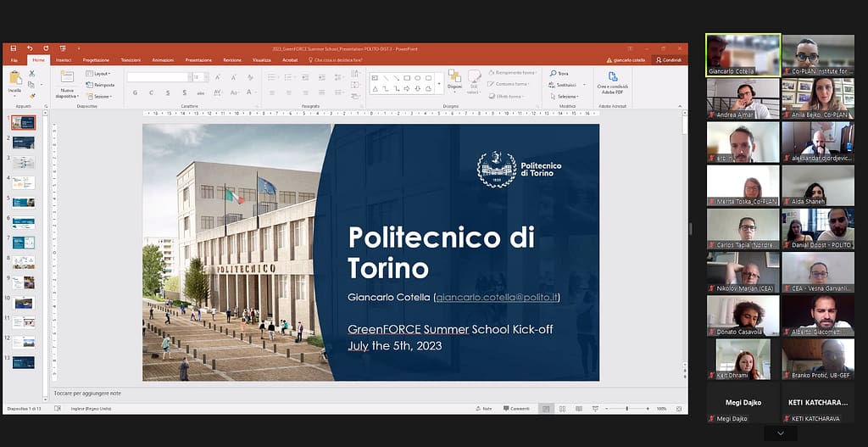This screenshot has height=447, width=868.
Task: Increase font size with larger A icon
Action: pos(218,77)
